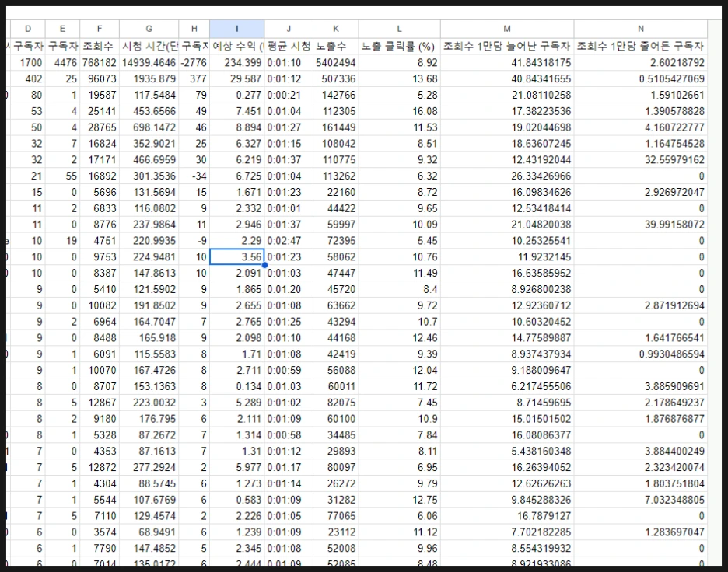
Task: Select the active cell containing 3.56
Action: click(x=236, y=256)
